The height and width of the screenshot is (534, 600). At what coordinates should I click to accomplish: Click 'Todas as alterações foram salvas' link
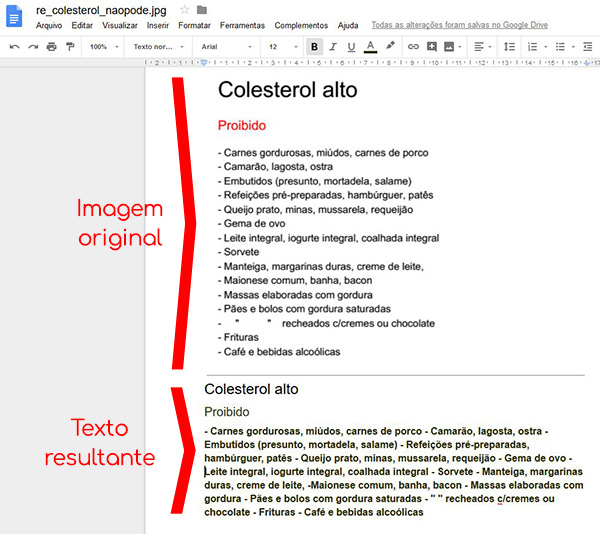(x=460, y=25)
